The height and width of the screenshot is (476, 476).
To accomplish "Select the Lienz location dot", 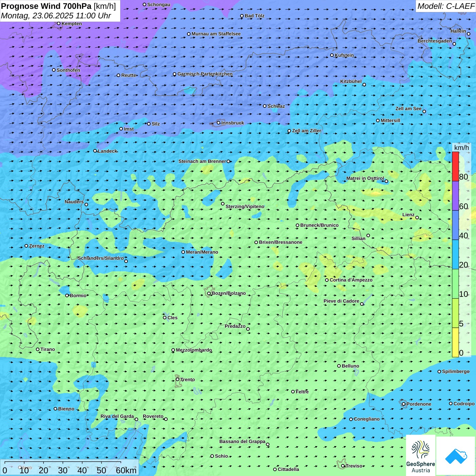I will coord(417,218).
